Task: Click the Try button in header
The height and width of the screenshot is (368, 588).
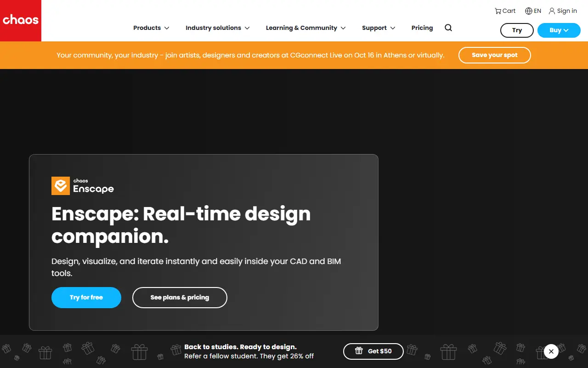Action: coord(517,30)
